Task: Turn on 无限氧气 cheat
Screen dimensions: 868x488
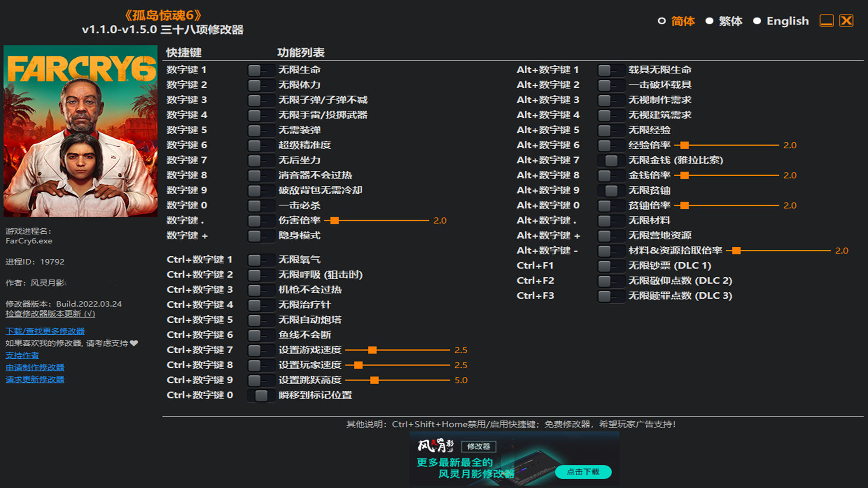Action: tap(261, 259)
